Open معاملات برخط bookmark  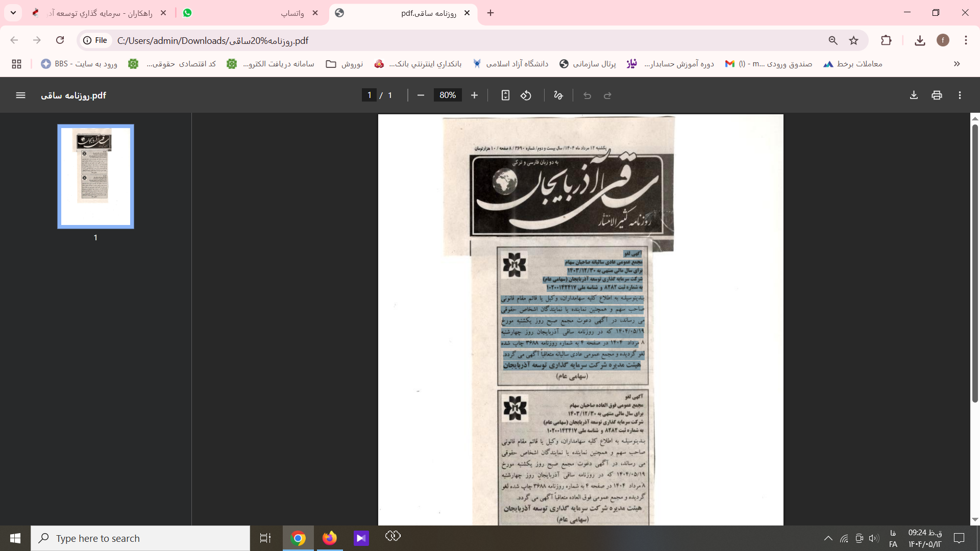point(853,64)
